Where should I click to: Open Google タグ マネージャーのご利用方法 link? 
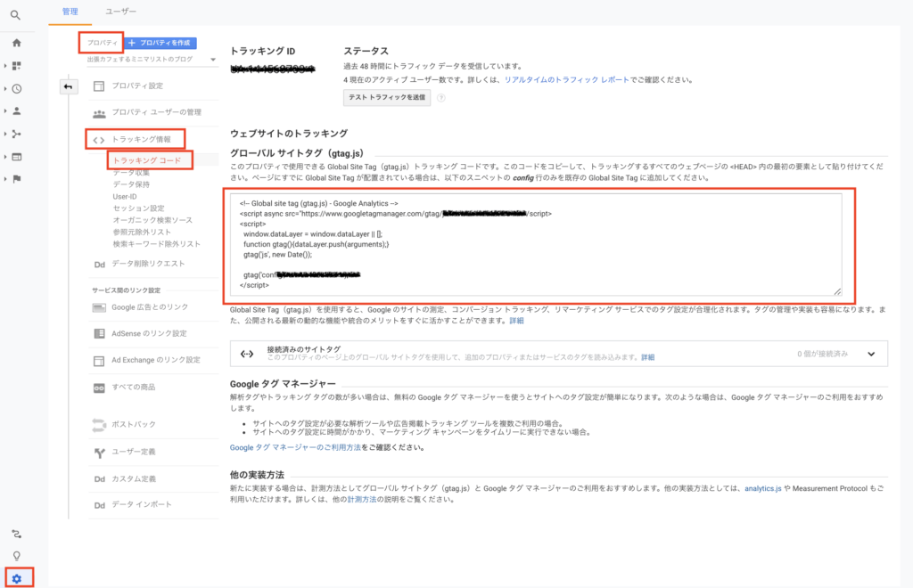[x=295, y=448]
